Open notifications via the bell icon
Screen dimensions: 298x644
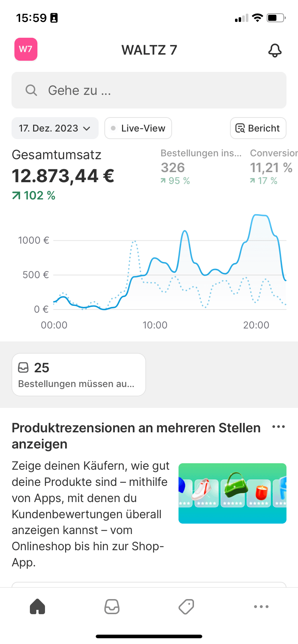[x=275, y=50]
